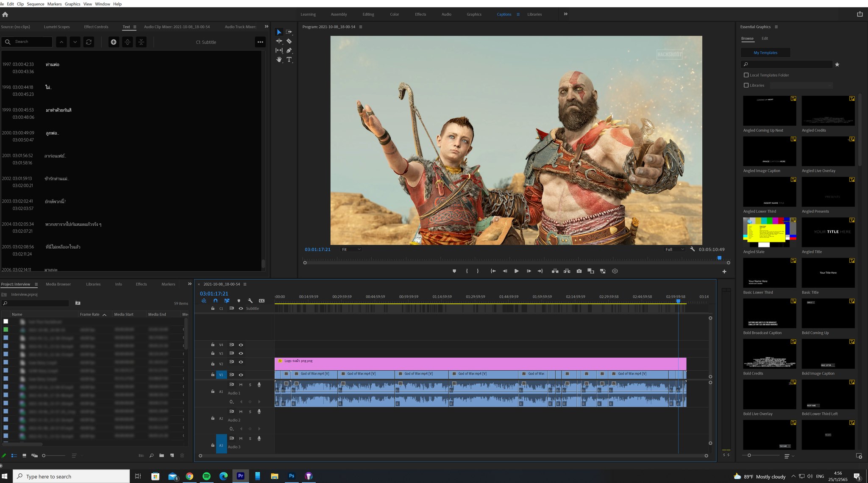The image size is (868, 483).
Task: Select the Hand tool
Action: coord(279,60)
